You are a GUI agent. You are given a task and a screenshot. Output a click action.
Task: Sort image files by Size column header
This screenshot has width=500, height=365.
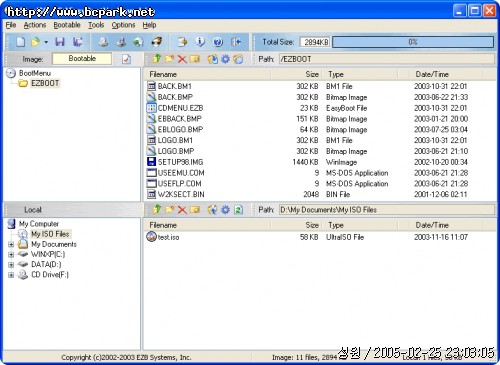297,74
